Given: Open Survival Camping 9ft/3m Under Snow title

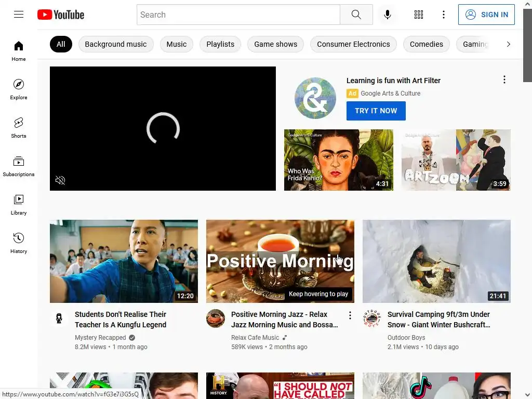Looking at the screenshot, I should tap(438, 320).
